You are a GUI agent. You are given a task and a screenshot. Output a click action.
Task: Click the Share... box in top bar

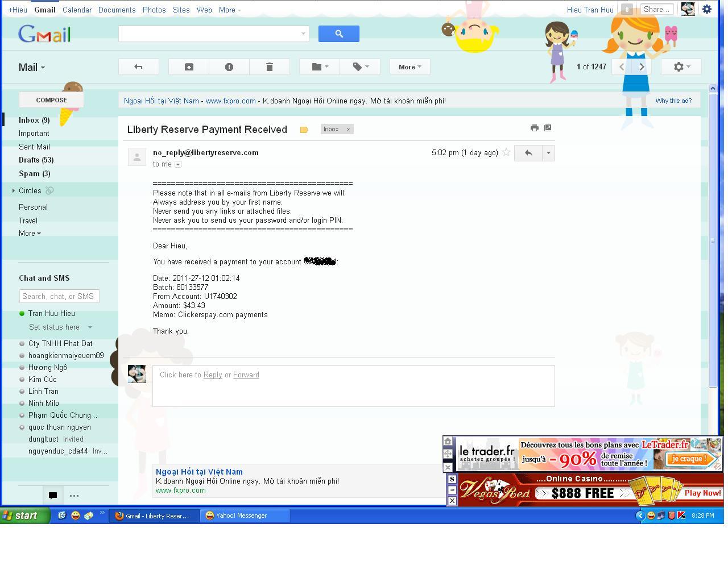point(657,9)
